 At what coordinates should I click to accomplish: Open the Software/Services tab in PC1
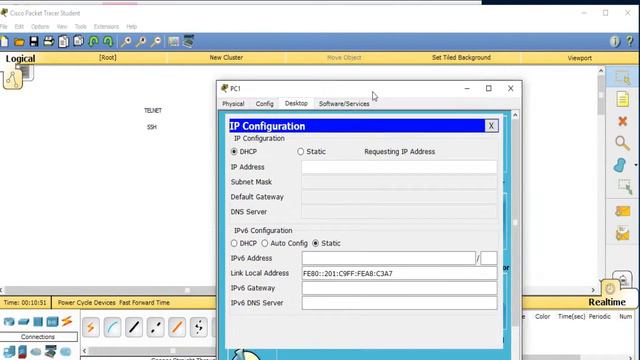pos(344,104)
